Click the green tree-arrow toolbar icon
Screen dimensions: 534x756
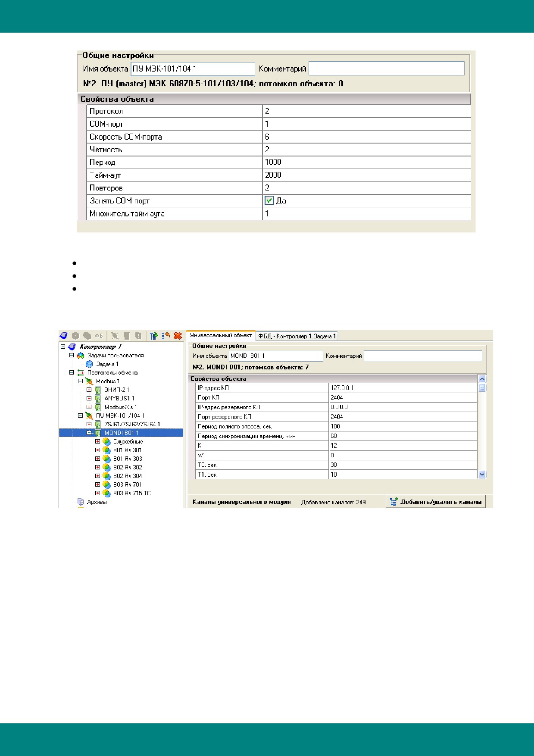(153, 336)
